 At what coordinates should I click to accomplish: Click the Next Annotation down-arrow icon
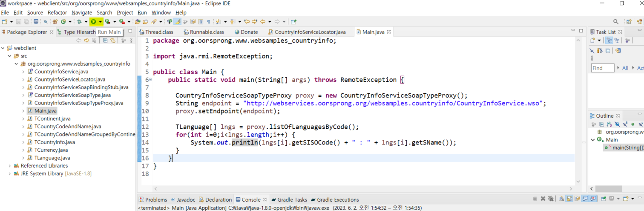tap(218, 21)
